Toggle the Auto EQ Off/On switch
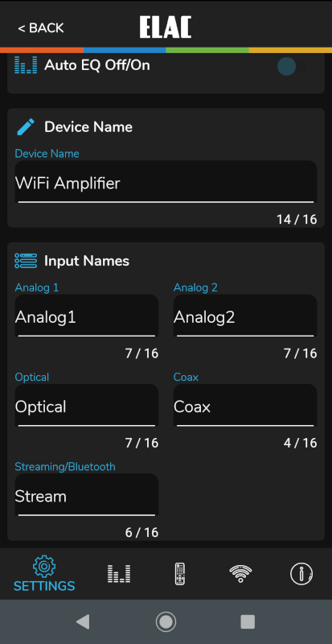The width and height of the screenshot is (332, 644). pyautogui.click(x=292, y=66)
